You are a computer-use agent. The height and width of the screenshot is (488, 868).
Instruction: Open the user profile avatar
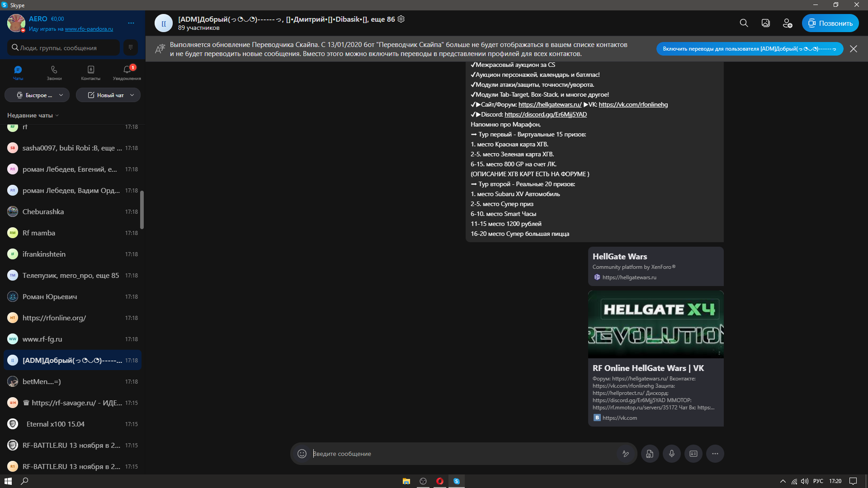pos(16,23)
